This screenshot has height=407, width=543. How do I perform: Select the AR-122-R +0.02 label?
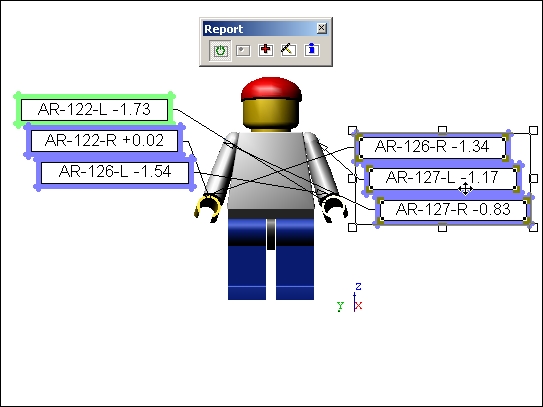pyautogui.click(x=104, y=141)
